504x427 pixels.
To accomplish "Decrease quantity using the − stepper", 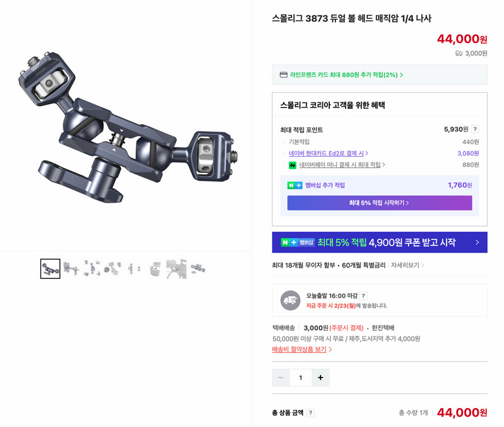I will [x=280, y=377].
